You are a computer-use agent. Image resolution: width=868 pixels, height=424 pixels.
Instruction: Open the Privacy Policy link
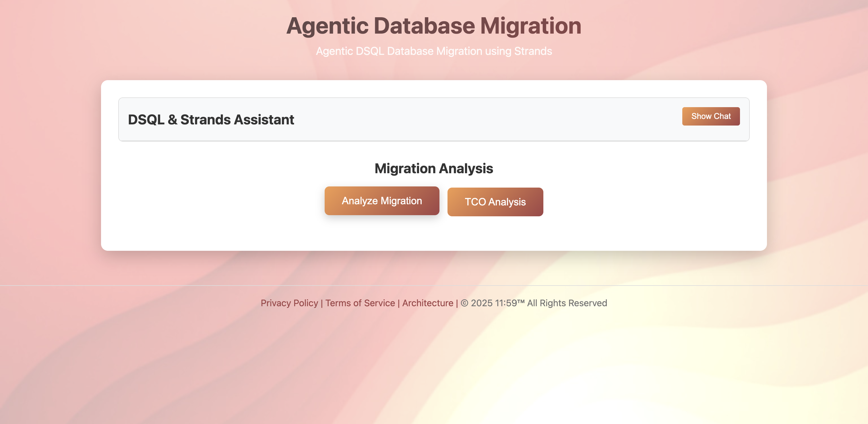(289, 303)
